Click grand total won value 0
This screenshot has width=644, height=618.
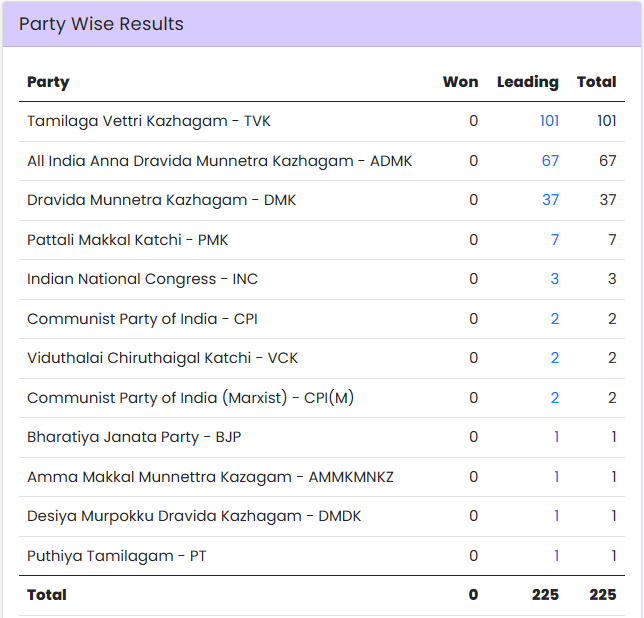[x=474, y=595]
